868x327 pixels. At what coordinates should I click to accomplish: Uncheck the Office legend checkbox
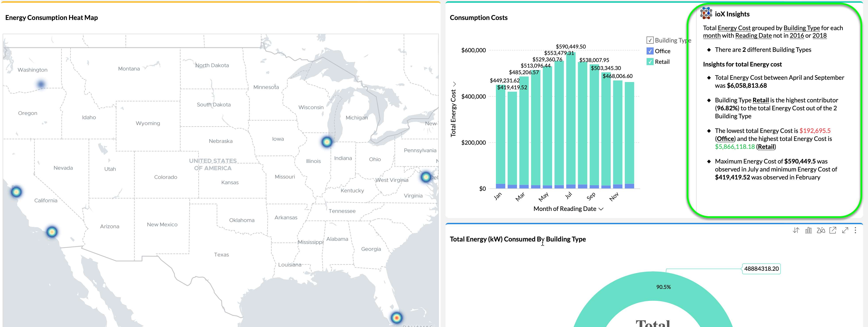[650, 51]
